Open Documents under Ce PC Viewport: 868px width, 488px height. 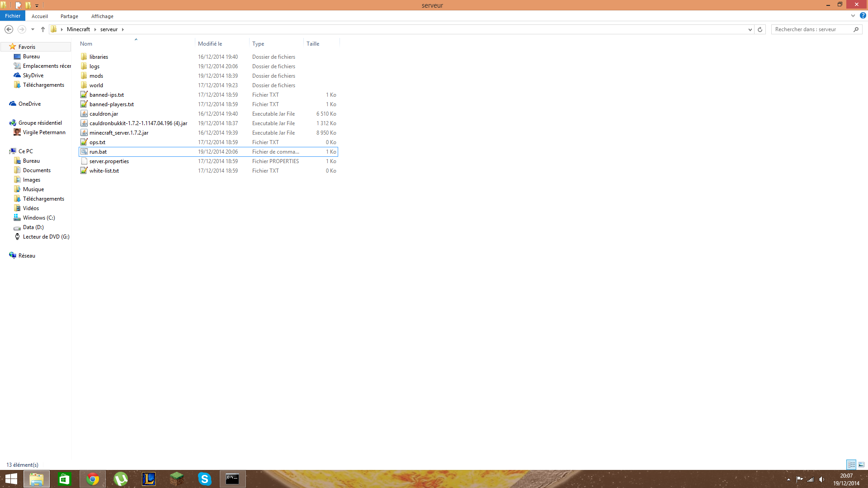[x=37, y=170]
